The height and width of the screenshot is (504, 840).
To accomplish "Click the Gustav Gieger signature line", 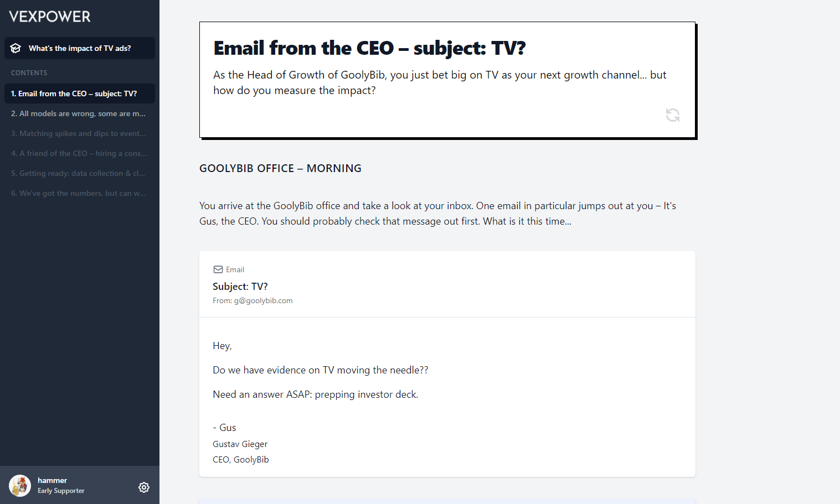I will pyautogui.click(x=240, y=444).
